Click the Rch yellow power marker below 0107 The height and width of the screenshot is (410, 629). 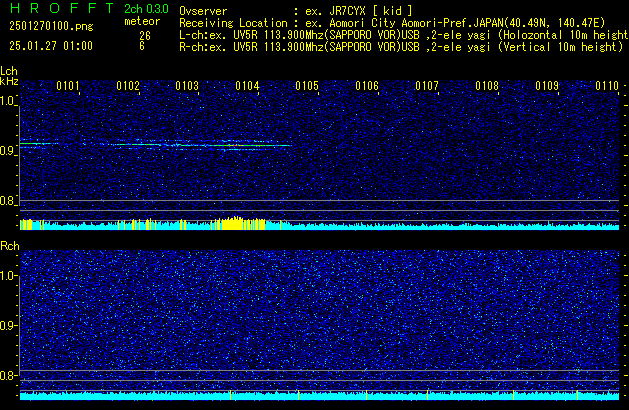pos(427,395)
